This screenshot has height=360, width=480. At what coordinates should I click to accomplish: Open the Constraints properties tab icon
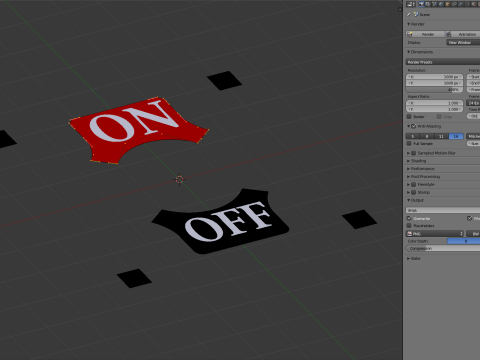point(455,4)
